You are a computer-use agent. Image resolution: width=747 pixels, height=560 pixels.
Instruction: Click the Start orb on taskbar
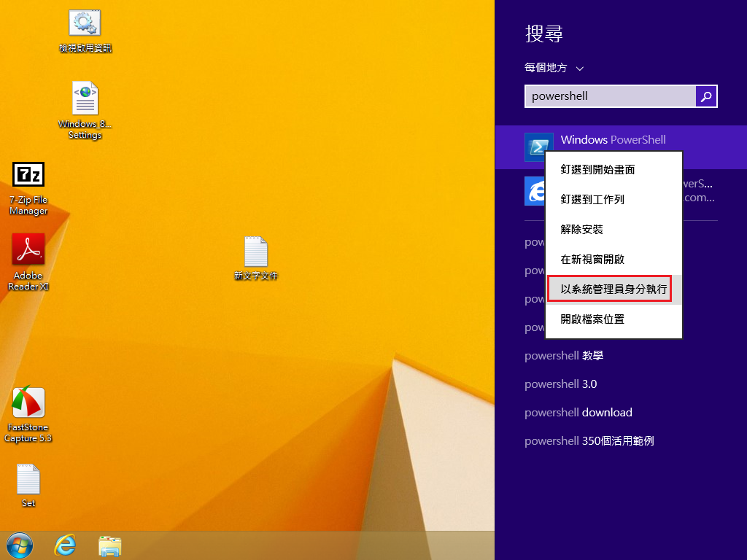[20, 545]
